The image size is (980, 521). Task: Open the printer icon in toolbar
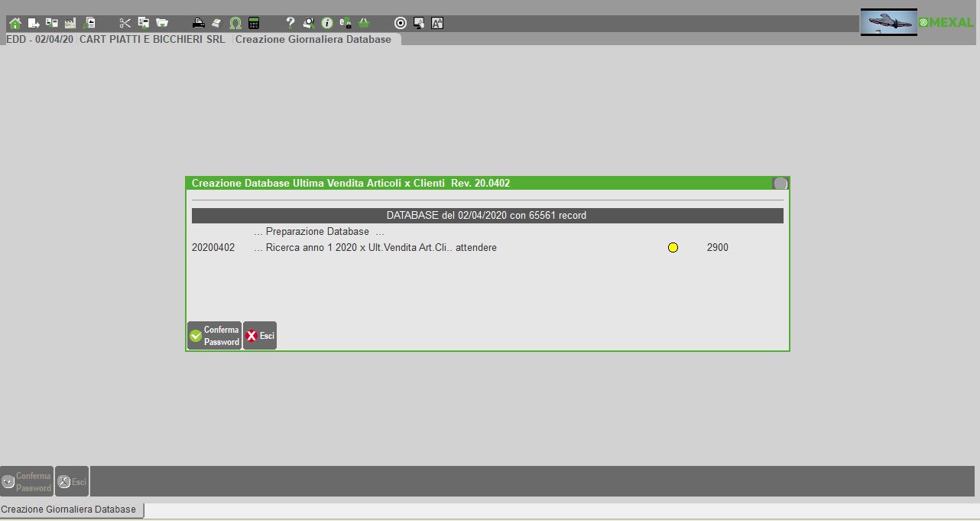point(198,23)
